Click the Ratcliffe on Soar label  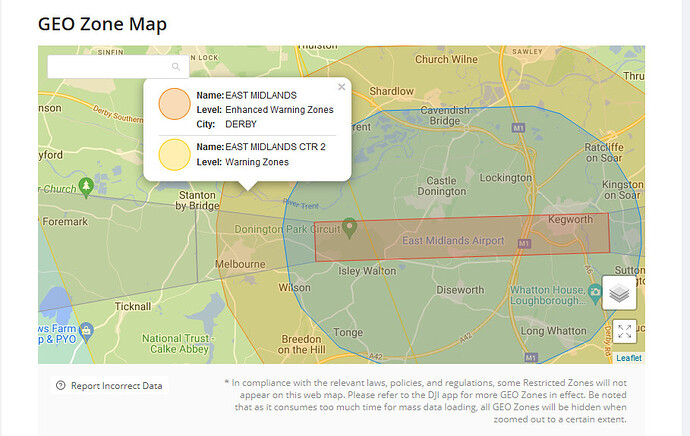[x=604, y=152]
